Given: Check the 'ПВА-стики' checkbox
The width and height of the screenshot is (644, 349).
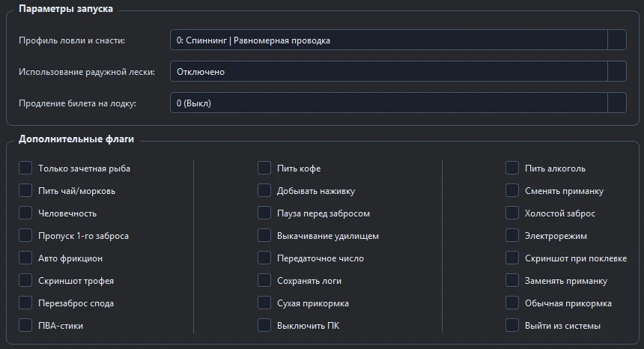Looking at the screenshot, I should coord(25,325).
